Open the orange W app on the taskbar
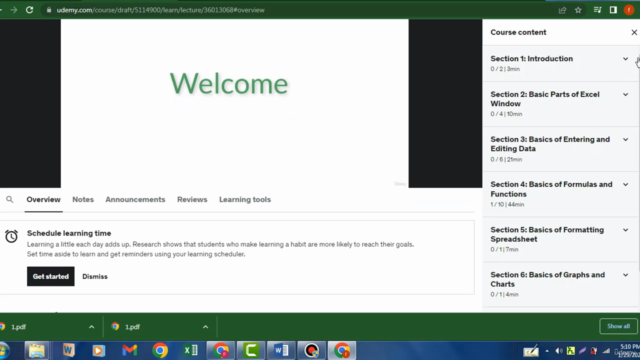 pos(69,350)
